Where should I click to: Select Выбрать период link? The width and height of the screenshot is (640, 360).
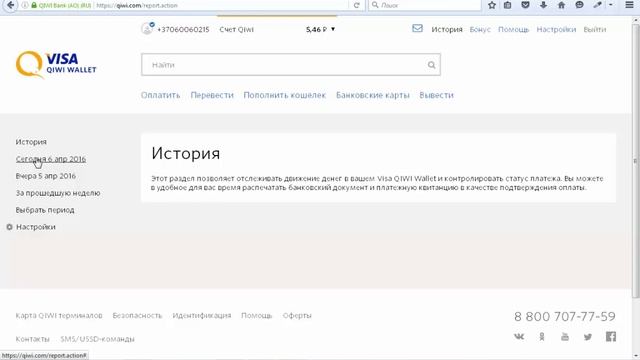pyautogui.click(x=45, y=210)
